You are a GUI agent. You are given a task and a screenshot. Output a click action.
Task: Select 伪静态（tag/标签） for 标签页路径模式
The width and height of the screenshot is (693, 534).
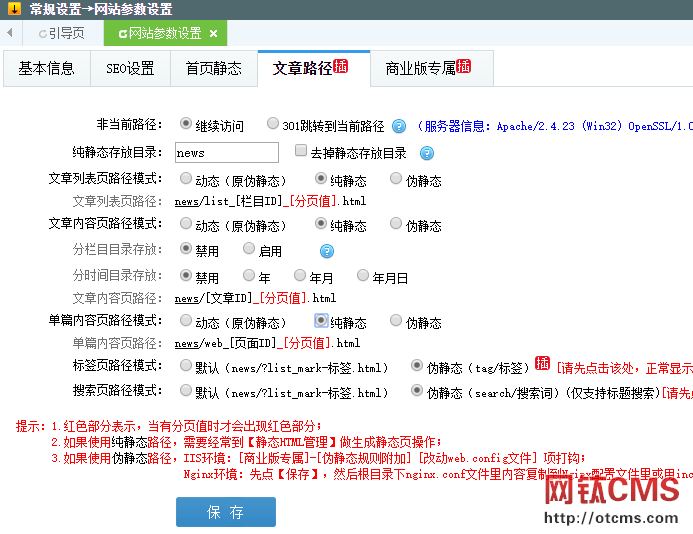416,366
